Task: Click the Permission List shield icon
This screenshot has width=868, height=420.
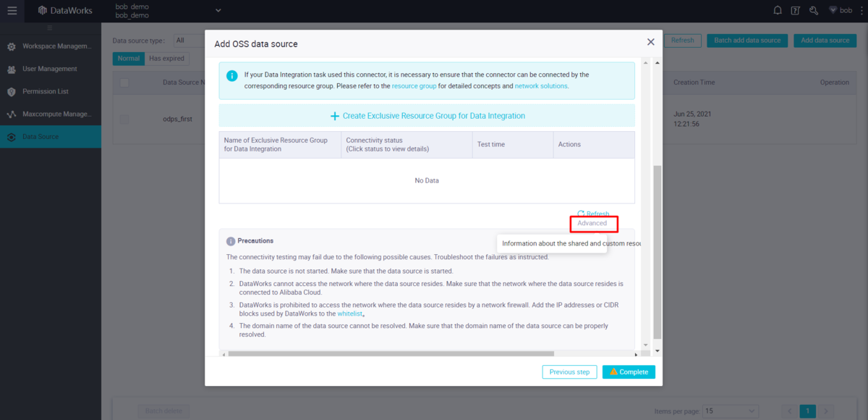Action: click(11, 92)
